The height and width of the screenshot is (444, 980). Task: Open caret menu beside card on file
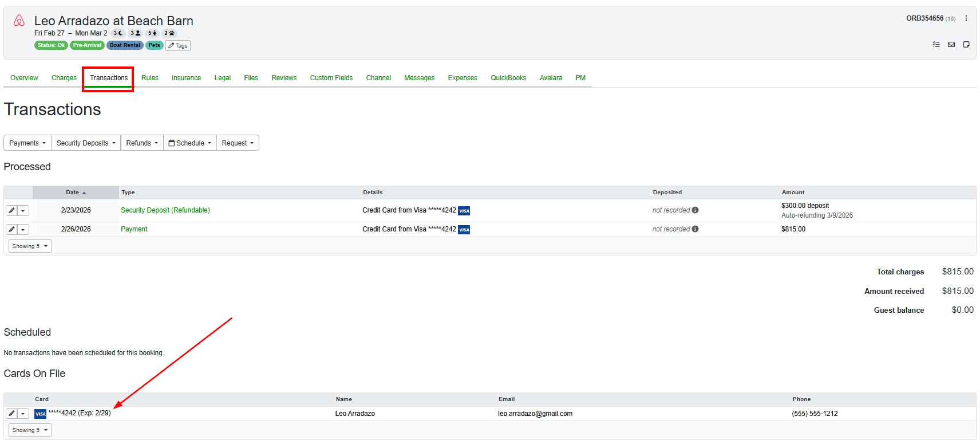23,414
